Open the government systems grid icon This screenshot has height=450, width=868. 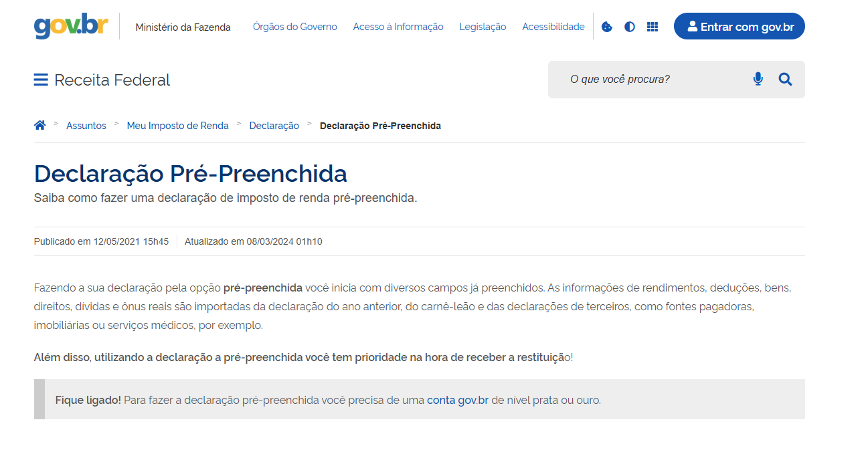click(653, 27)
